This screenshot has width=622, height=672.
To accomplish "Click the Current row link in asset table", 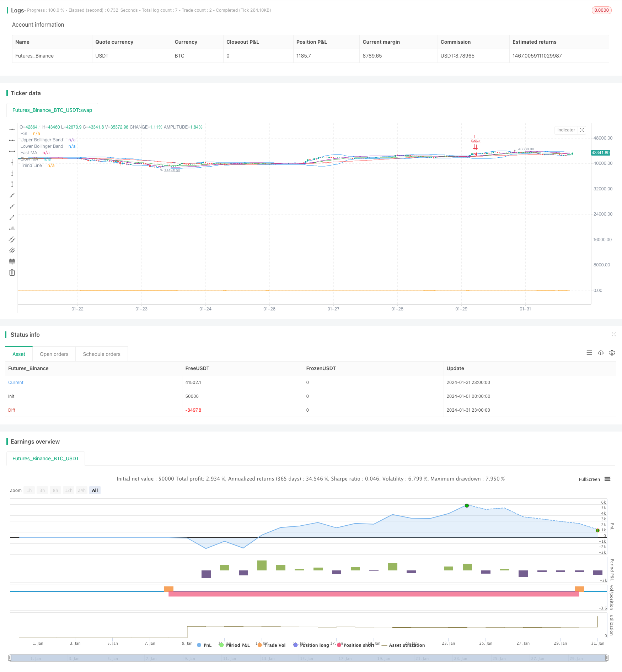I will pos(16,383).
